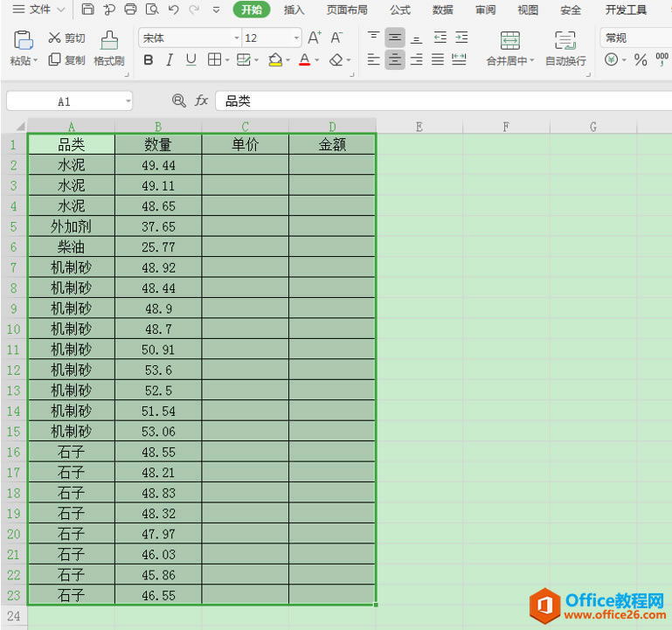672x630 pixels.
Task: Switch to 开发工具 tab
Action: (x=626, y=10)
